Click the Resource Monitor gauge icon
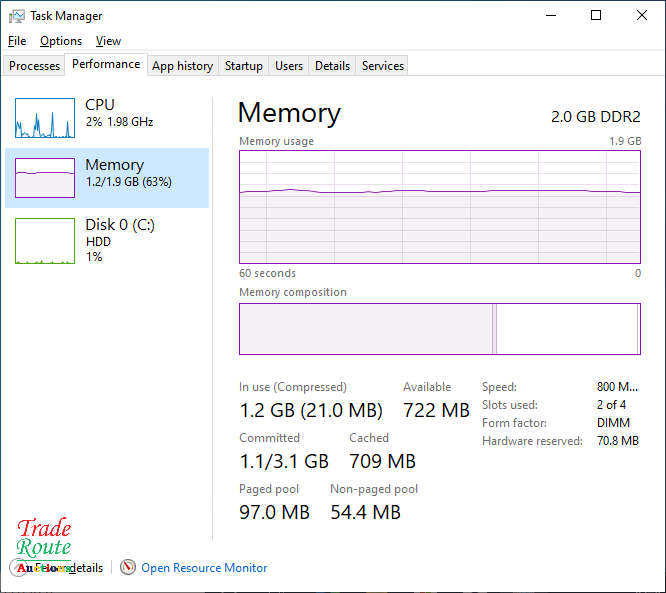The width and height of the screenshot is (666, 593). pos(128,568)
